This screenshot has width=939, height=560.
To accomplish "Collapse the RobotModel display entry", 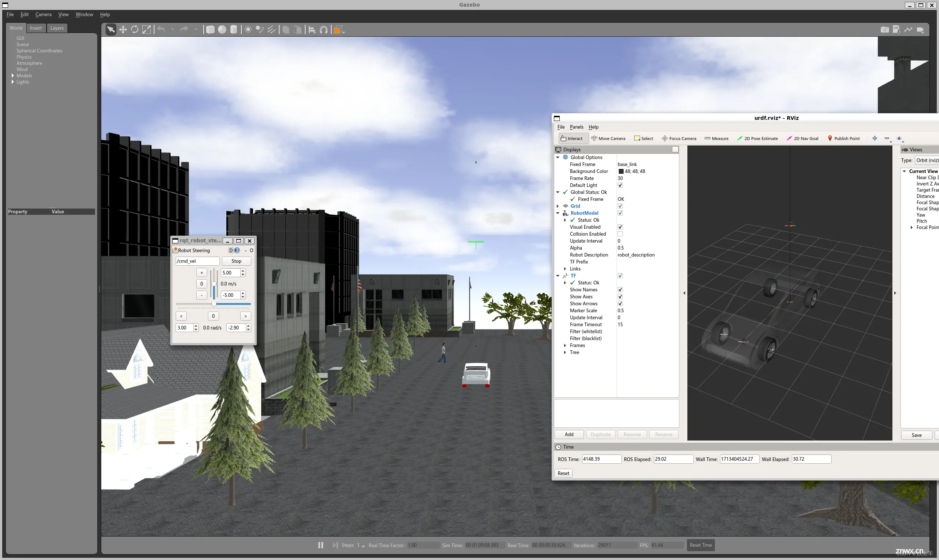I will [559, 213].
